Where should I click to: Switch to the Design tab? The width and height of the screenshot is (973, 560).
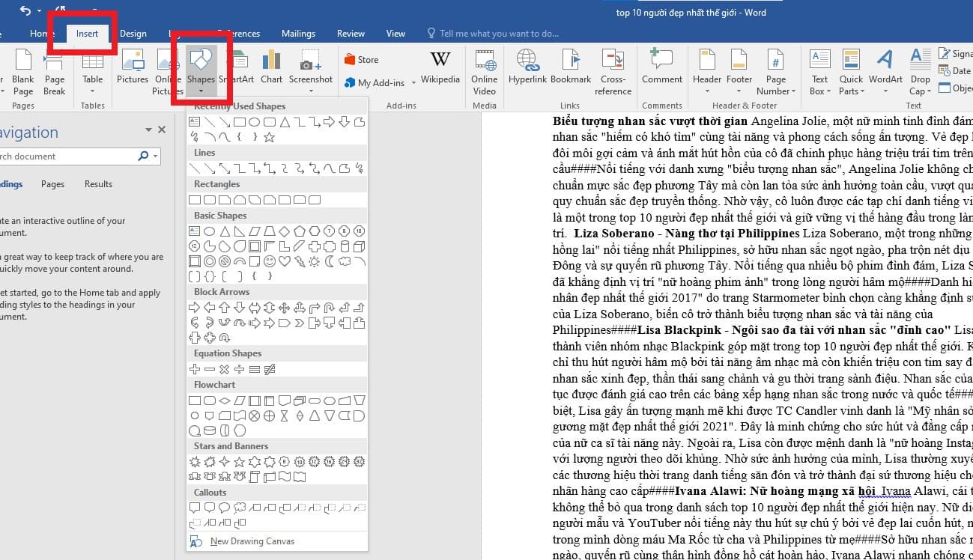(133, 34)
